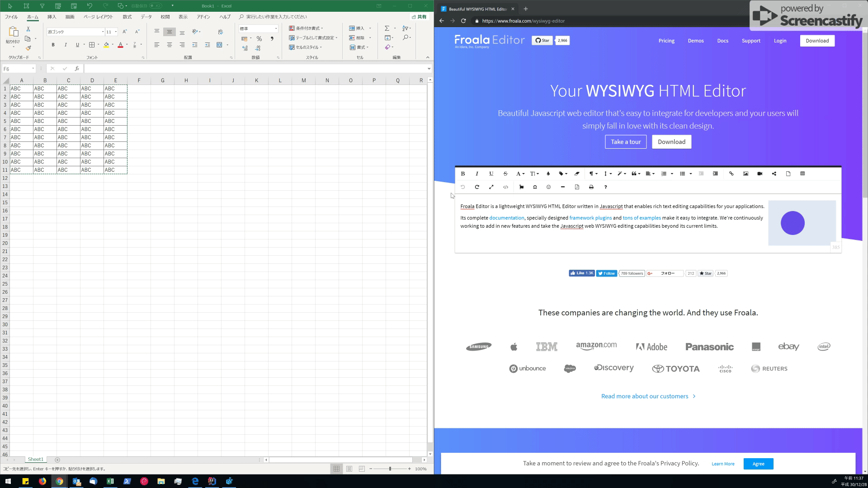Screen dimensions: 868x488
Task: Toggle middle vertical alignment in Excel ribbon
Action: 169,32
